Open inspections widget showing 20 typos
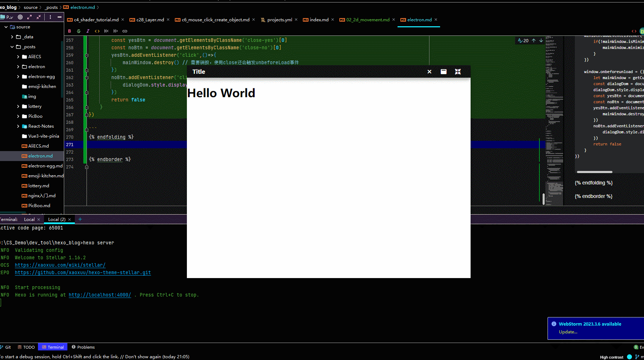The width and height of the screenshot is (644, 360). 523,40
